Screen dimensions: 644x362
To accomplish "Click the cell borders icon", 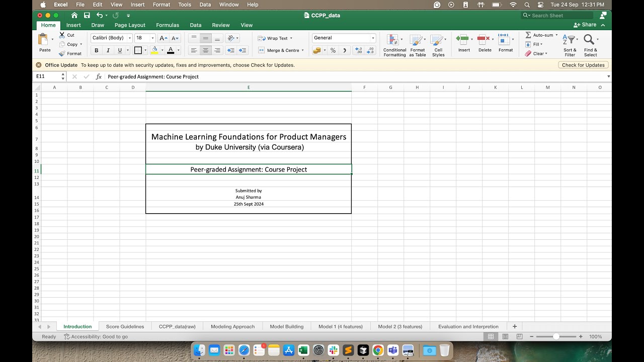I will pos(138,50).
